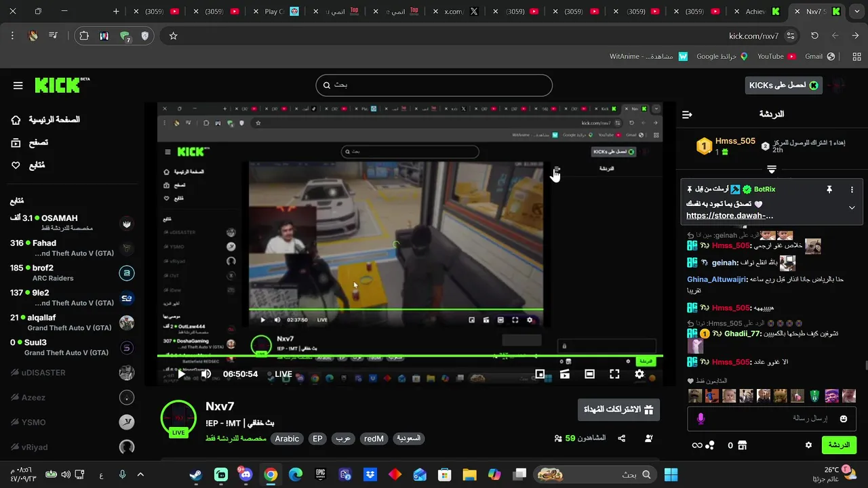Screen dimensions: 868x488
Task: Collapse the chat panel icon
Action: (687, 115)
